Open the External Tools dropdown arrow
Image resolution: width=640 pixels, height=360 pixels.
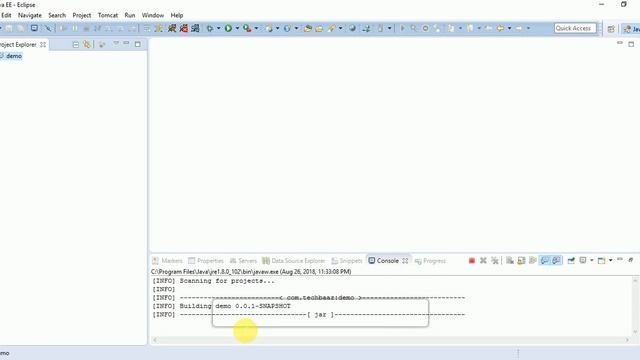(x=256, y=28)
